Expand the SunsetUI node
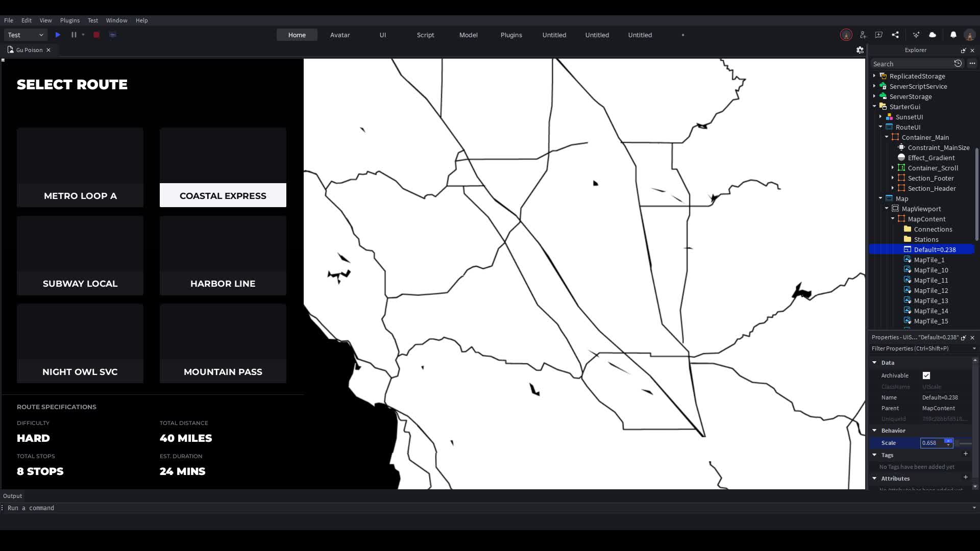Viewport: 980px width, 551px height. [x=880, y=117]
